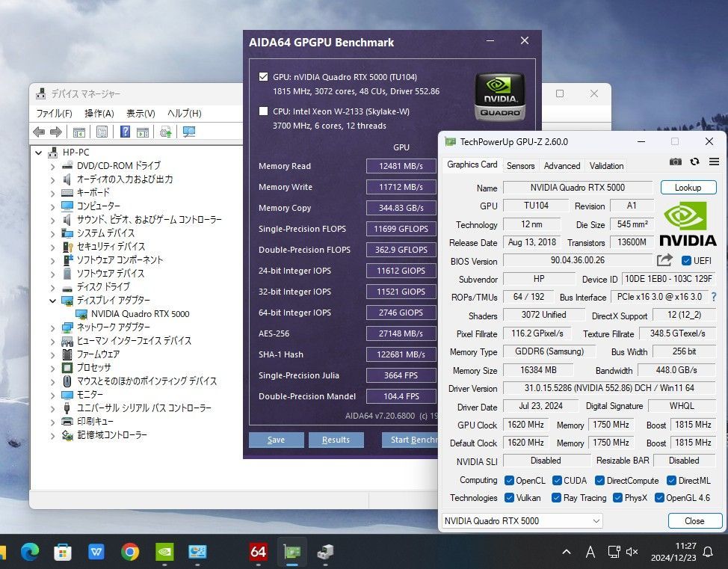The height and width of the screenshot is (569, 728).
Task: Toggle the DirectML checkbox
Action: pos(671,480)
